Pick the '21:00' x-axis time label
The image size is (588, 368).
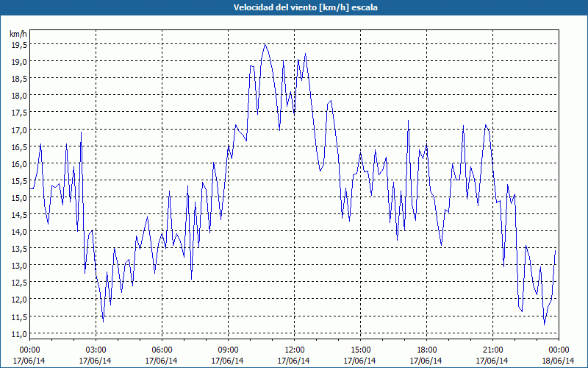tap(492, 350)
